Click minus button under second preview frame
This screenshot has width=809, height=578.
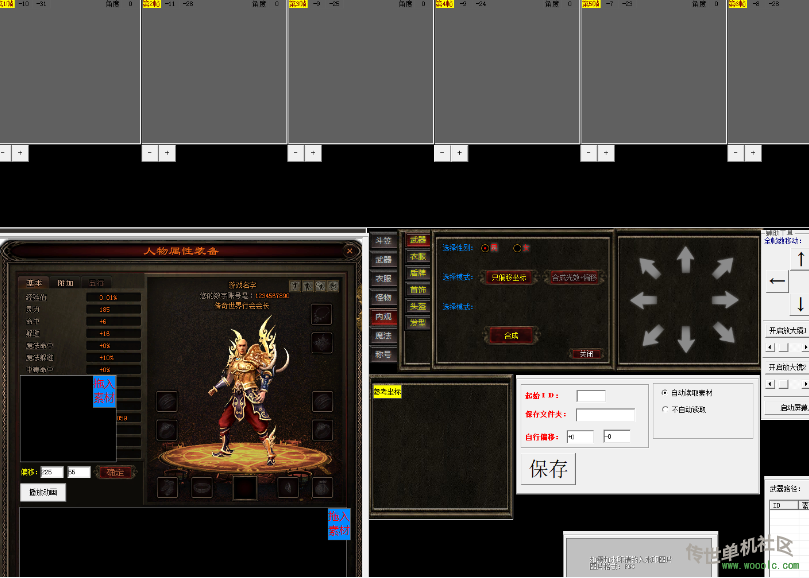point(150,153)
